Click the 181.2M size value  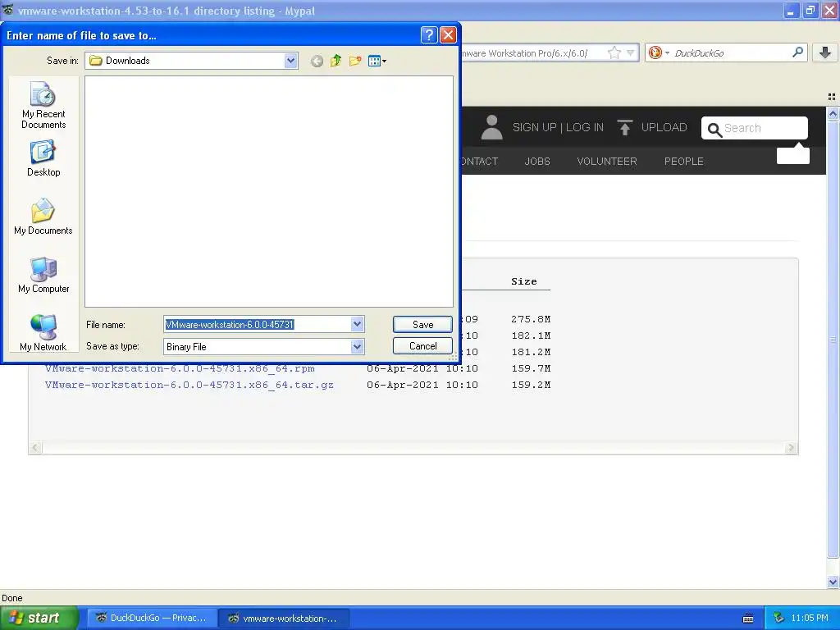click(531, 352)
